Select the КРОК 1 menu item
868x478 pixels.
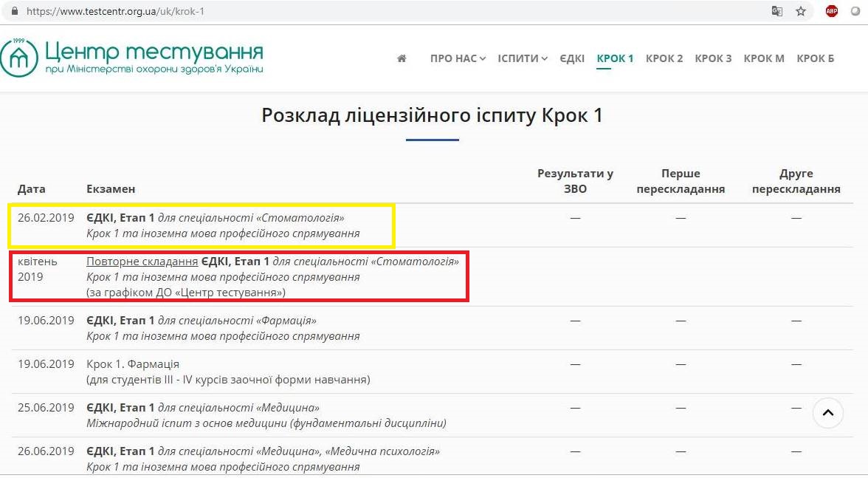pos(615,58)
